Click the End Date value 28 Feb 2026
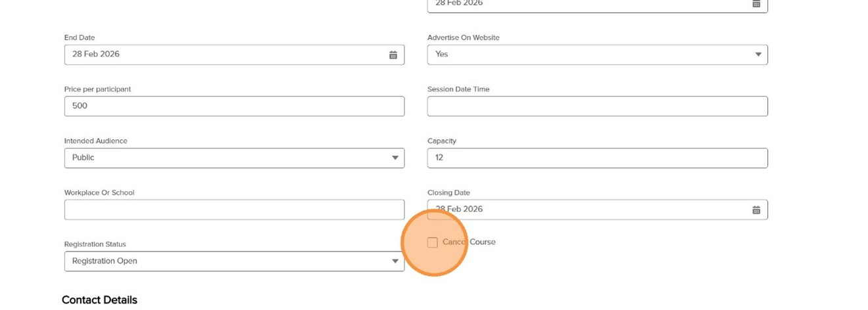This screenshot has width=868, height=310. pos(96,55)
